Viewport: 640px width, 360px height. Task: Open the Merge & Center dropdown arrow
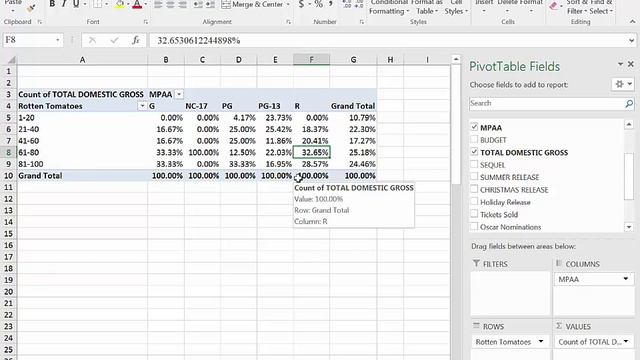[288, 4]
